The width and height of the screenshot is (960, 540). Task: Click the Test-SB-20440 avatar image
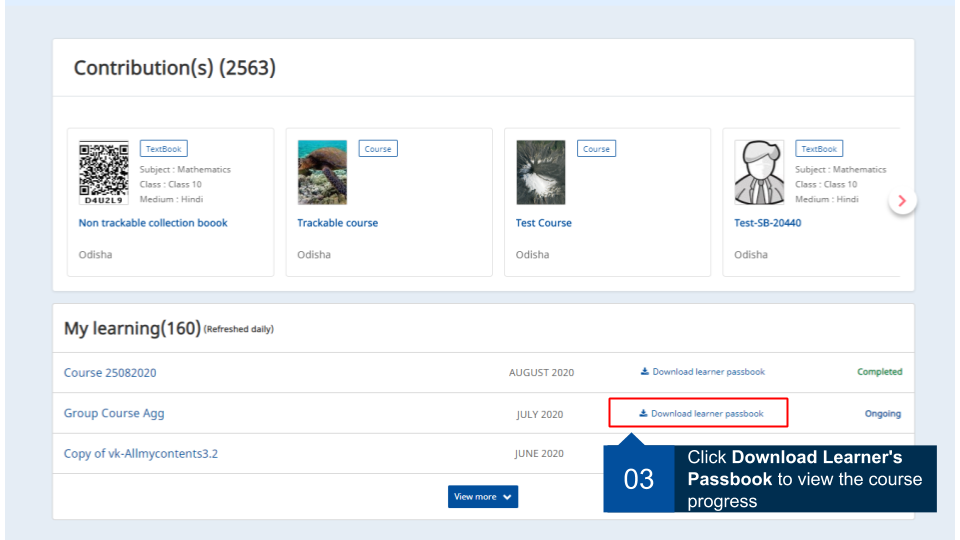click(759, 173)
